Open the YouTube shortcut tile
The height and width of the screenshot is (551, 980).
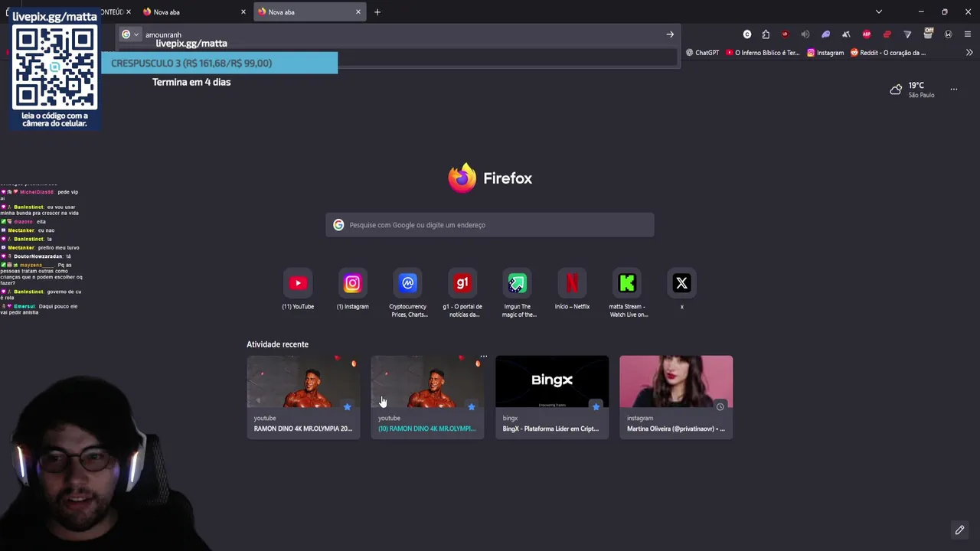tap(298, 284)
